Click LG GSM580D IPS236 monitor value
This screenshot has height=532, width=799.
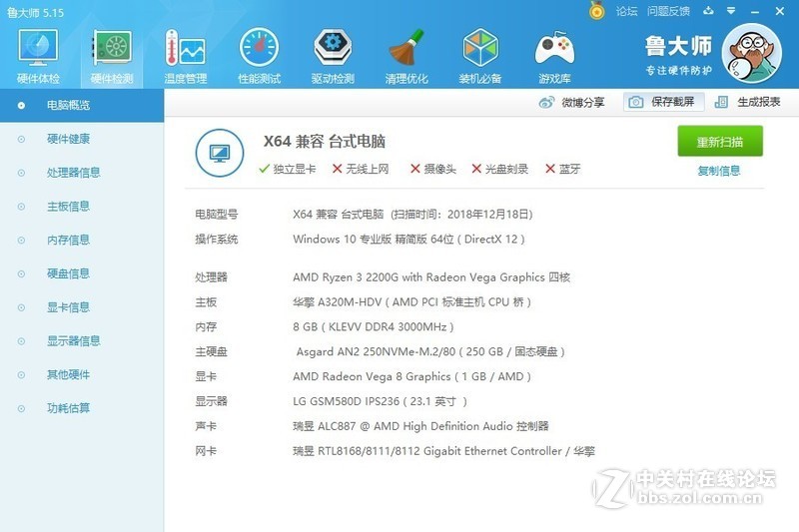click(x=380, y=401)
